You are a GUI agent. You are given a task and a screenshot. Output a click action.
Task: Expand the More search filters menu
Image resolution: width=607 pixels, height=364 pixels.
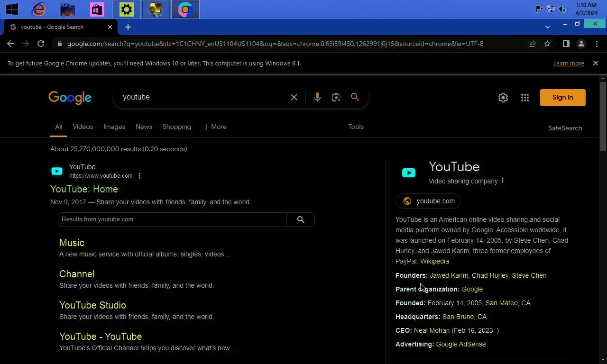tap(215, 127)
